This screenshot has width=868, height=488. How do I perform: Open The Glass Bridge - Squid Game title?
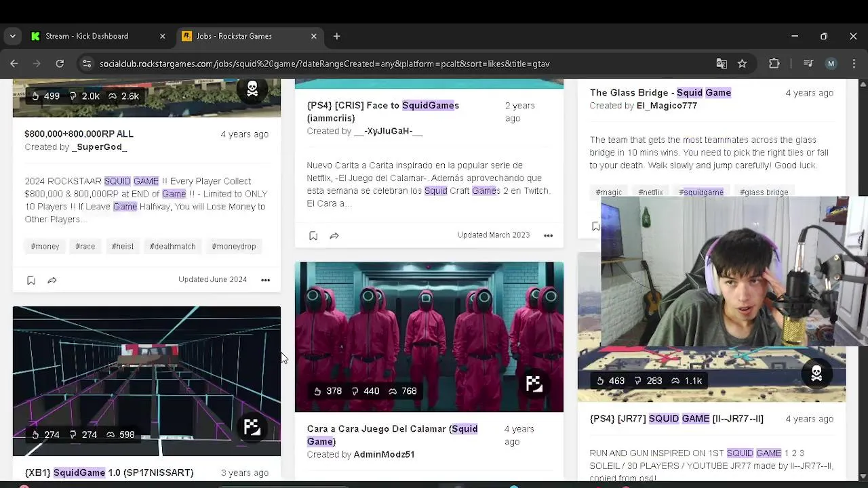[x=660, y=93]
